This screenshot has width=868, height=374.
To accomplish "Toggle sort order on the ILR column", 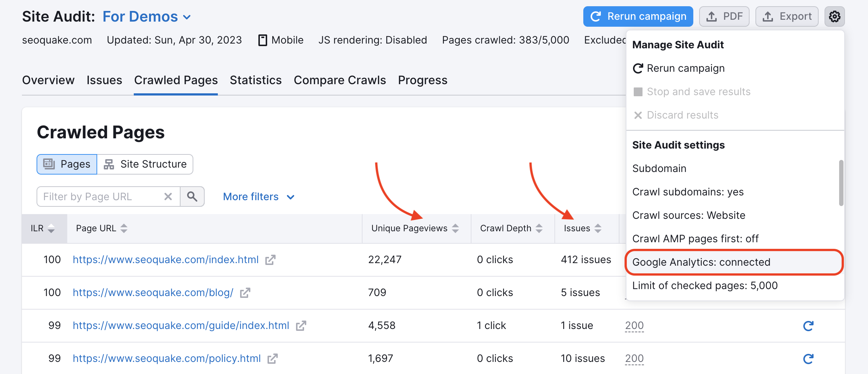I will 51,228.
